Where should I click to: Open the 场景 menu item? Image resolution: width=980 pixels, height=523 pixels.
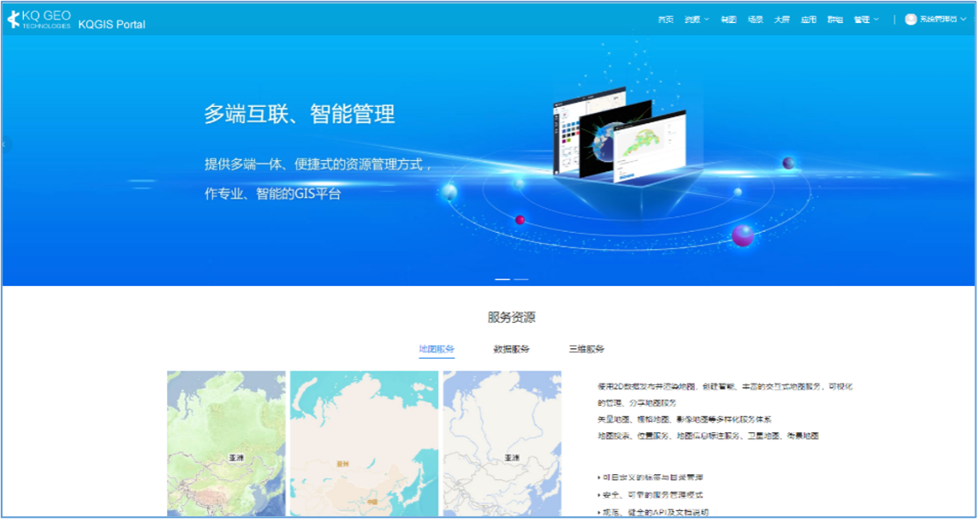756,19
